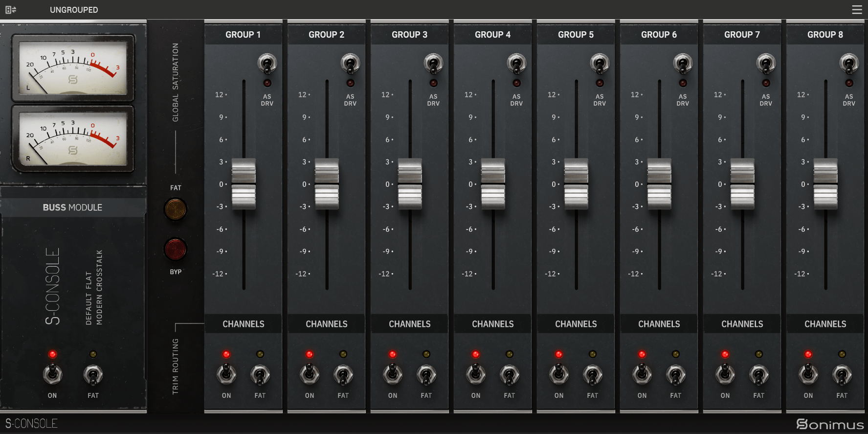Open Group 1 CHANNELS list
This screenshot has height=434, width=868.
click(244, 324)
